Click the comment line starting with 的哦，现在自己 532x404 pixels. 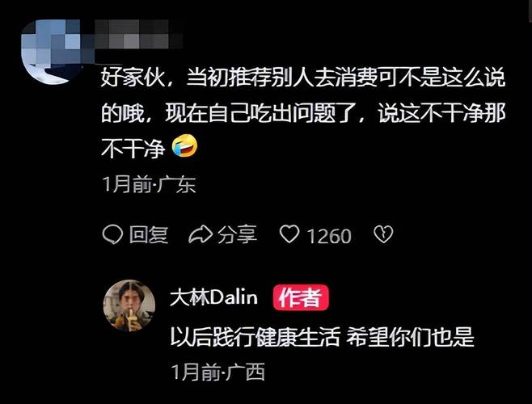click(303, 113)
